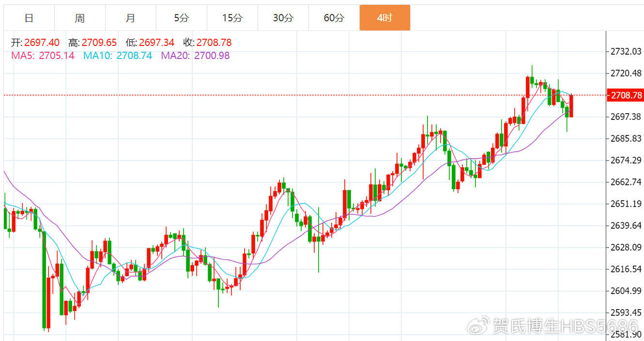This screenshot has width=644, height=341.
Task: Switch to the 5分 timeframe
Action: (x=182, y=18)
